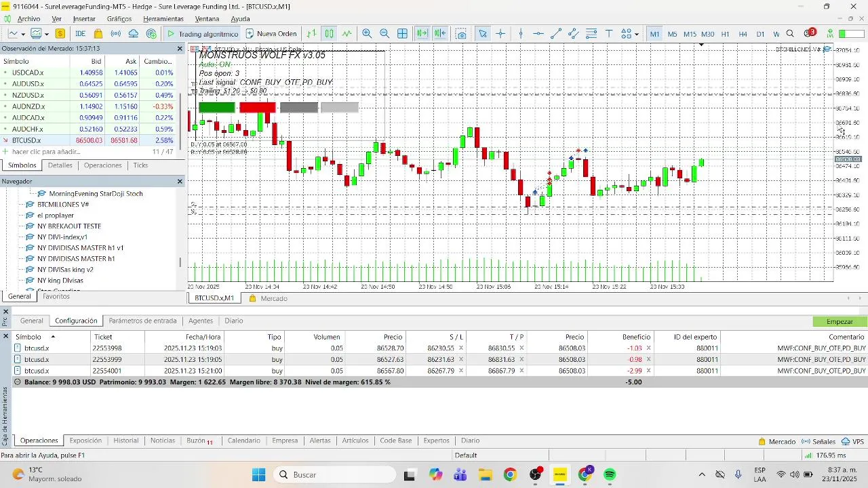Click the Nueva Orden button

pos(271,33)
